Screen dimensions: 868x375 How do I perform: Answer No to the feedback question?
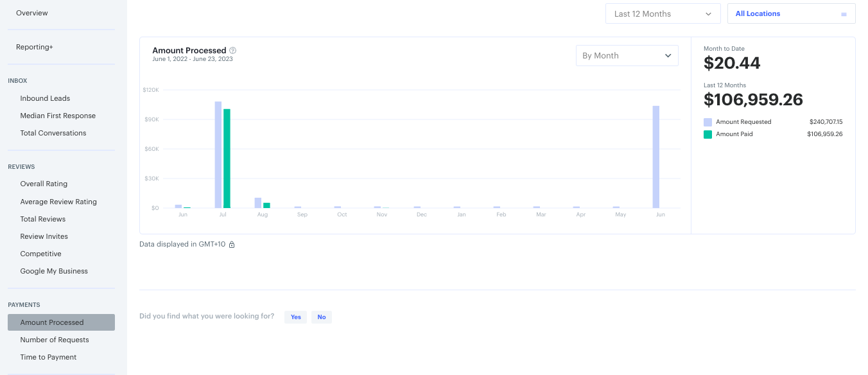click(x=322, y=317)
